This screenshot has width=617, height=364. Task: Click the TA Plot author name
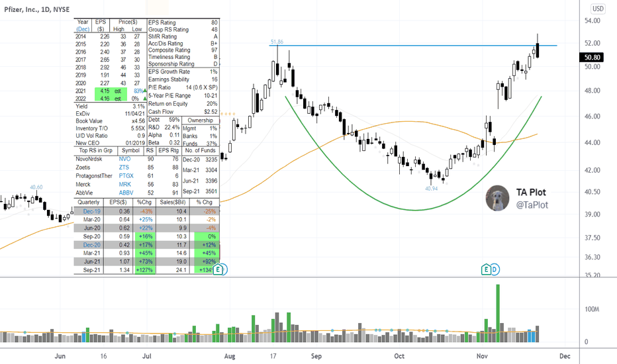pos(531,192)
